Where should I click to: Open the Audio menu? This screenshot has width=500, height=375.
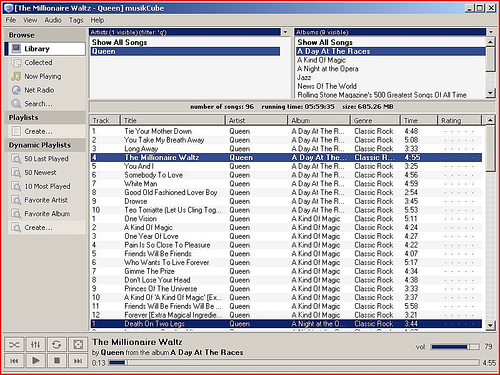[53, 20]
